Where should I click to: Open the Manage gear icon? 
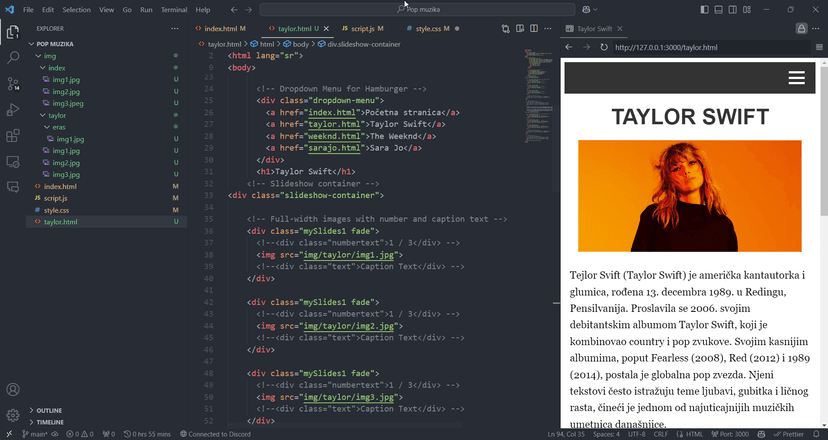[x=13, y=415]
